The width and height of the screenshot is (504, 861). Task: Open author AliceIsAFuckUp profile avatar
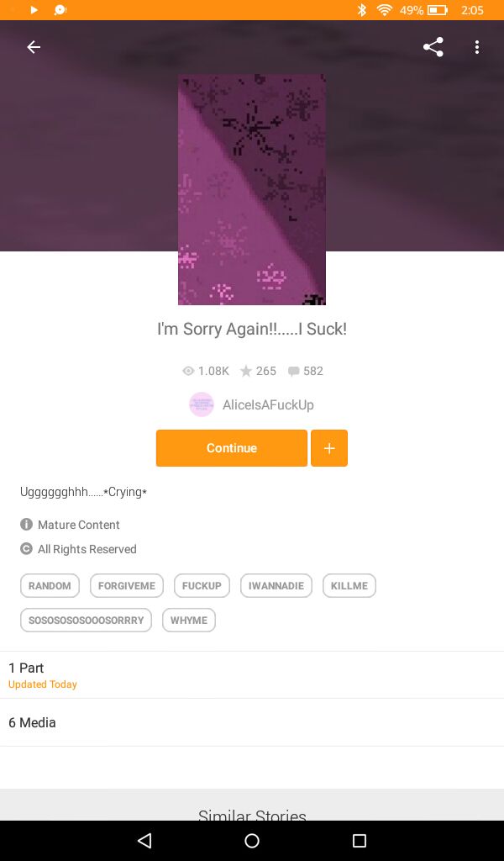[202, 404]
